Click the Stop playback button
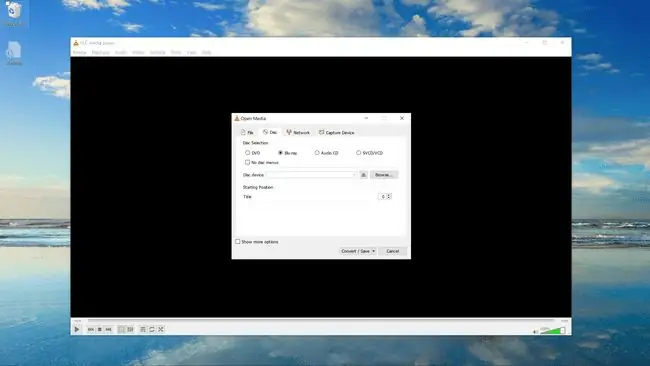Viewport: 650px width, 366px height. 99,329
